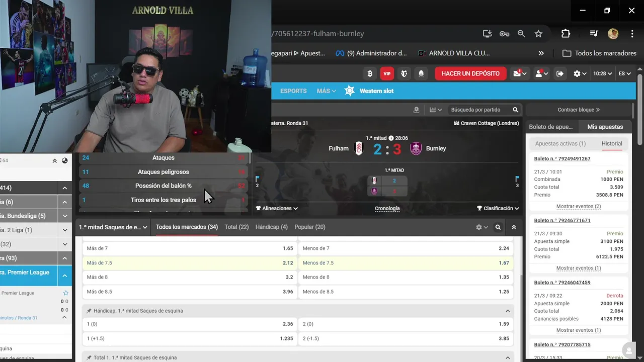The image size is (644, 362).
Task: Switch to Todos los mercados (34) tab
Action: tap(187, 227)
